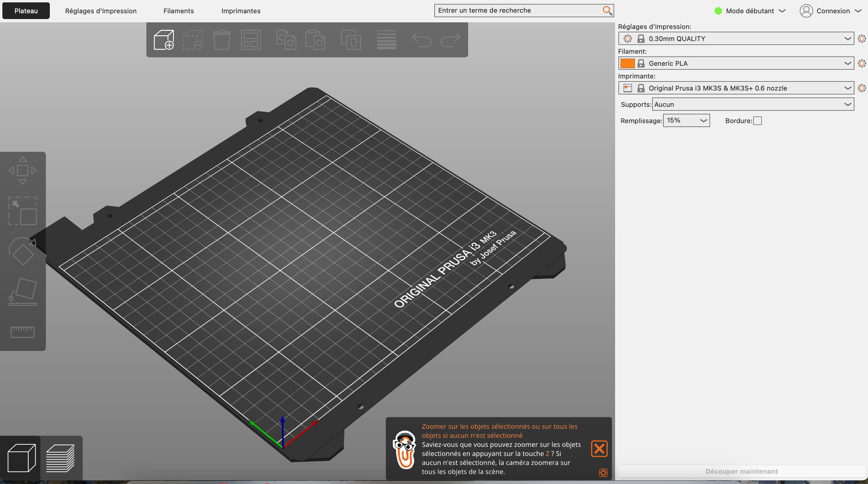
Task: Click the Variable layer height icon
Action: coord(387,40)
